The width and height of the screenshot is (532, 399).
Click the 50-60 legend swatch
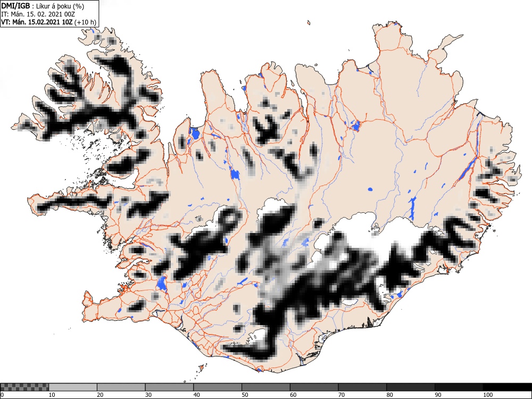pos(266,387)
